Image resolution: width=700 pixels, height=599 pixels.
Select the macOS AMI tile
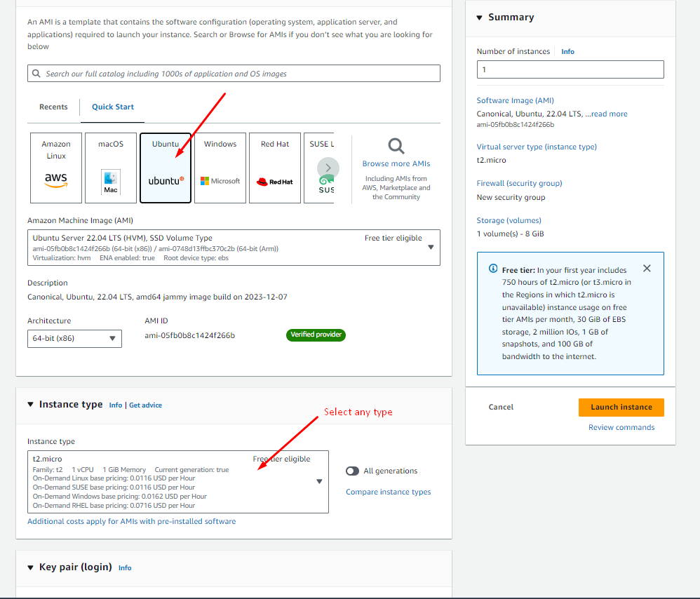111,168
